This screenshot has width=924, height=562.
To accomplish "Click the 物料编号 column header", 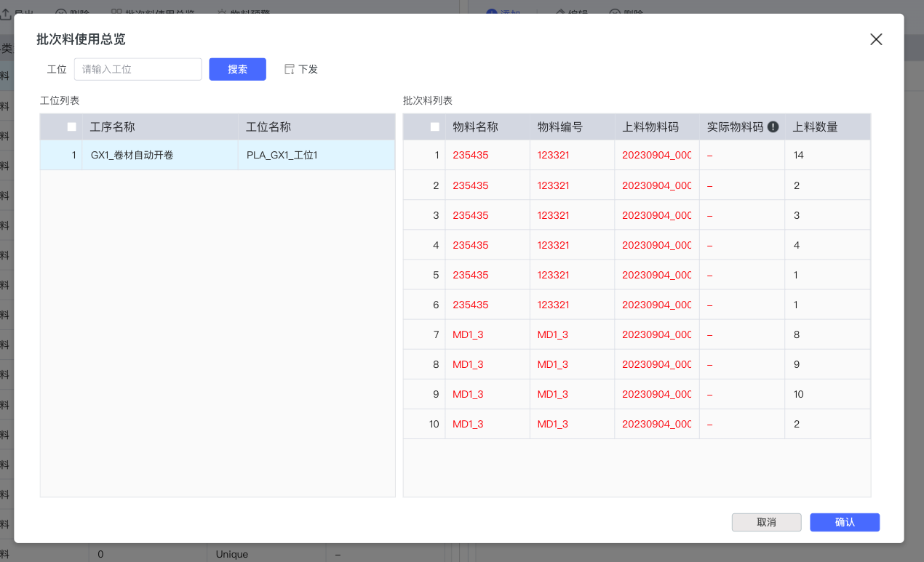I will [559, 127].
